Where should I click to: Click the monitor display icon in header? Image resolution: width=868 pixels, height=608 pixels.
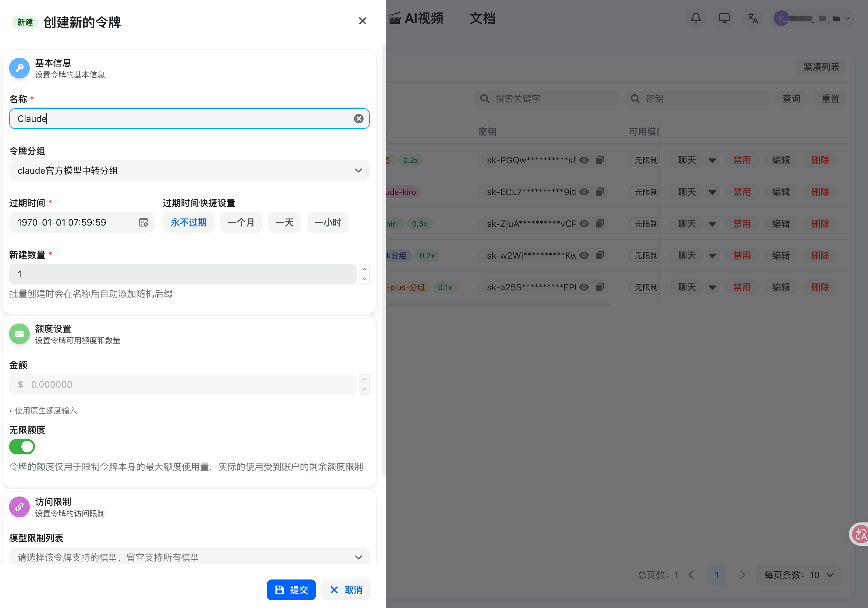[724, 18]
